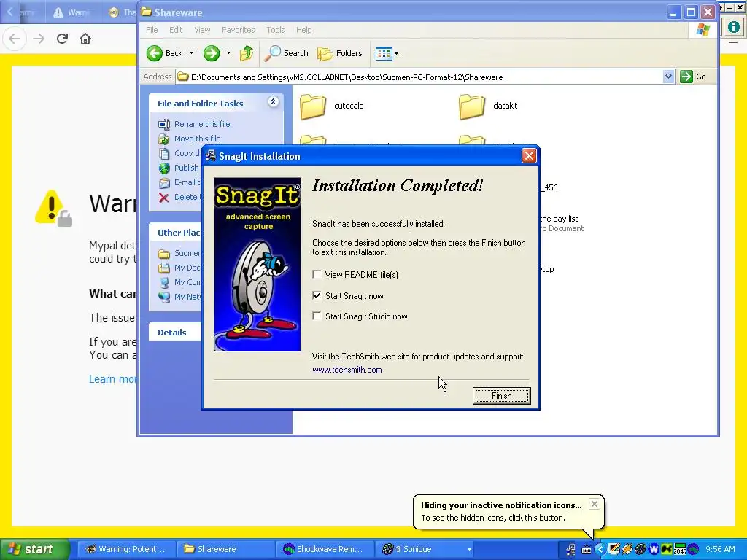Enable View README file(s) checkbox

[317, 274]
